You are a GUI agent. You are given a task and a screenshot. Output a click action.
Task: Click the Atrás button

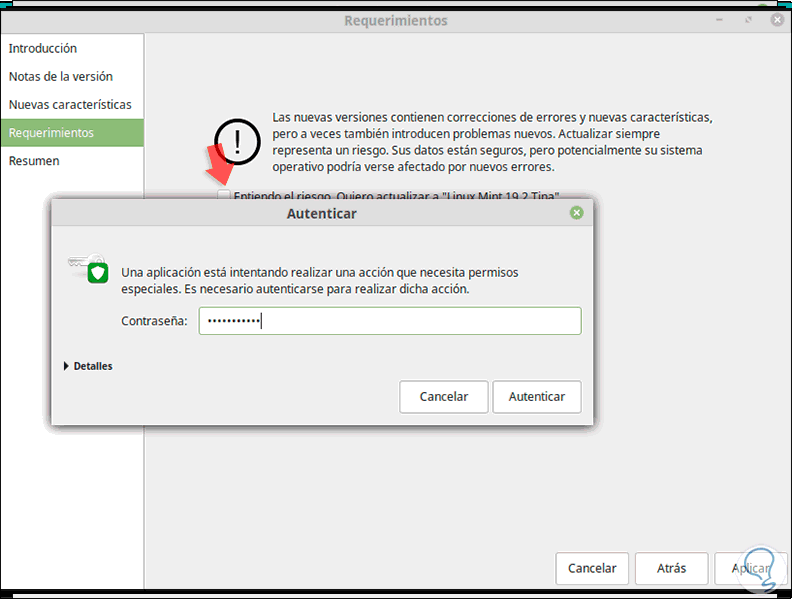pos(671,568)
